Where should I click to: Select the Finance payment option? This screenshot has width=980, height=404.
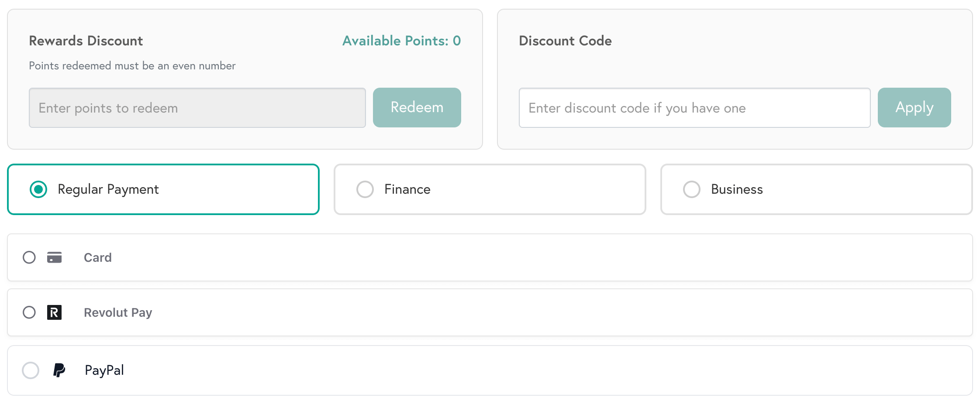point(365,189)
